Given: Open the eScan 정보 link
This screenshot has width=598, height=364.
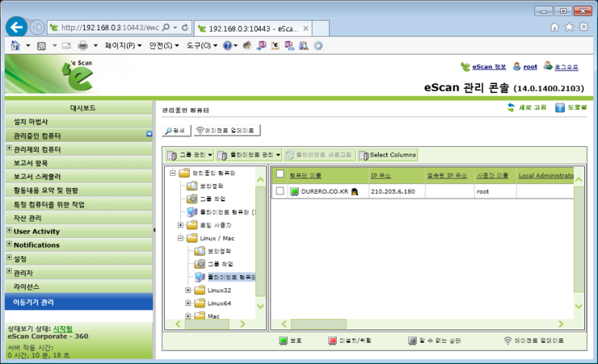Looking at the screenshot, I should pos(489,67).
